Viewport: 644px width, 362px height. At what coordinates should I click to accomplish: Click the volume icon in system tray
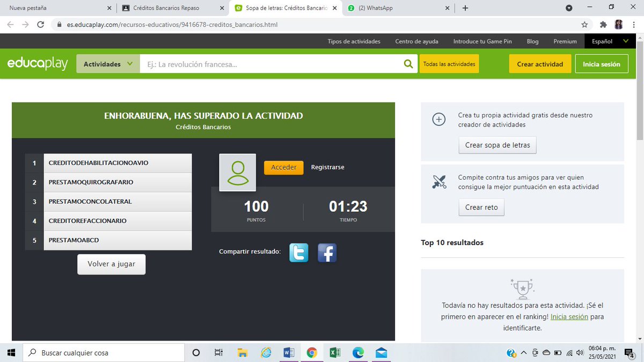tap(579, 353)
